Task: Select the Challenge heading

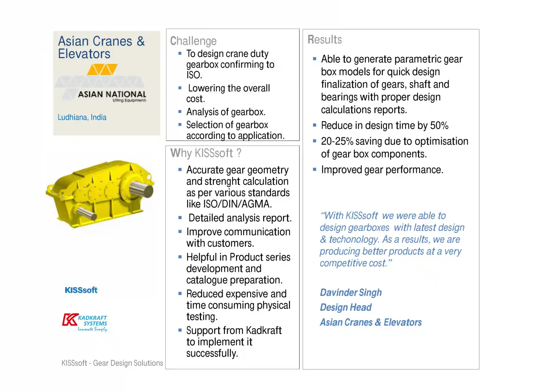Action: tap(193, 41)
